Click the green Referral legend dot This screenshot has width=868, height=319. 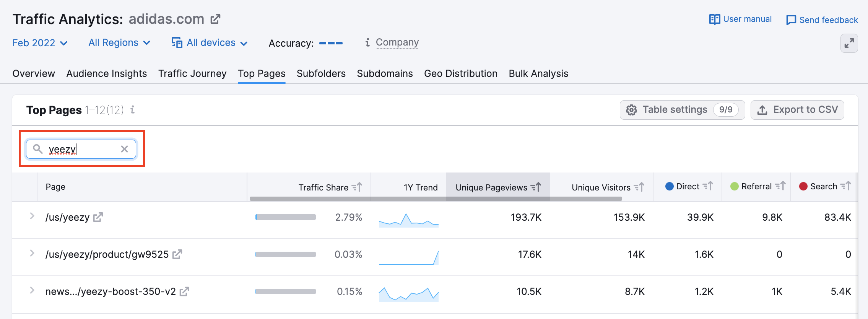coord(735,186)
